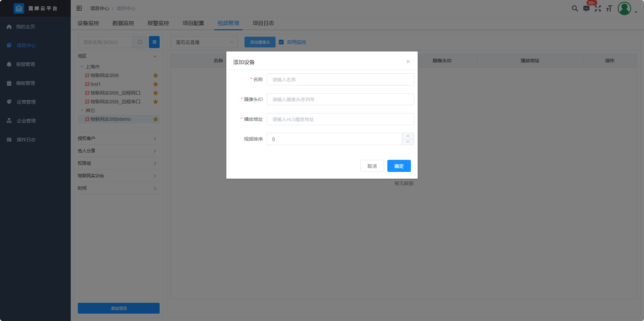The height and width of the screenshot is (321, 644).
Task: Open the messages icon with 99+ badge
Action: 586,8
